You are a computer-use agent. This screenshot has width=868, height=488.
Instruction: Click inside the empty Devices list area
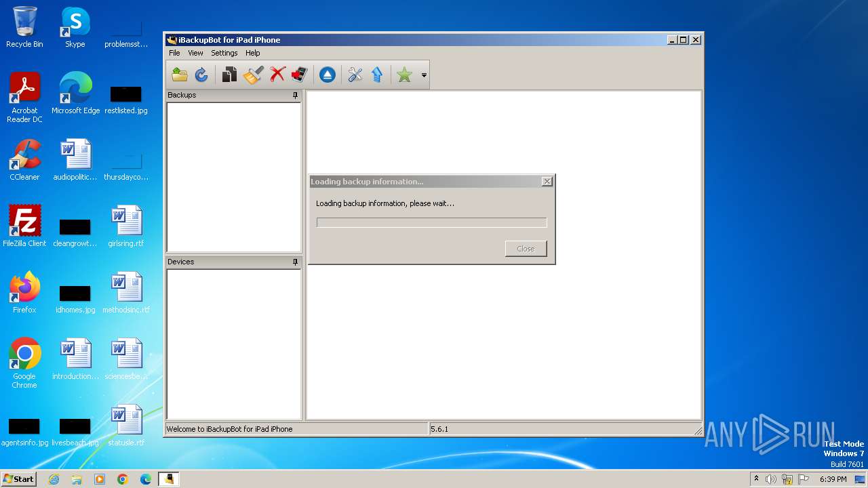(234, 344)
